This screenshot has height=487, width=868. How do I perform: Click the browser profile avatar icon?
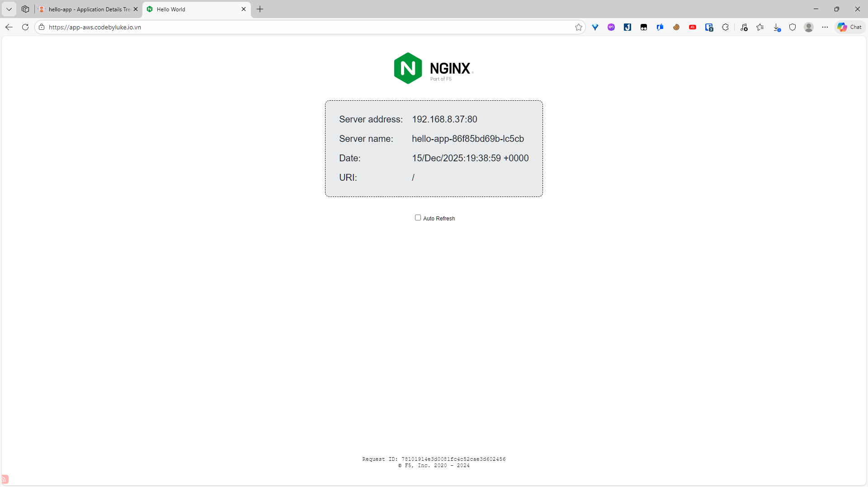[809, 27]
